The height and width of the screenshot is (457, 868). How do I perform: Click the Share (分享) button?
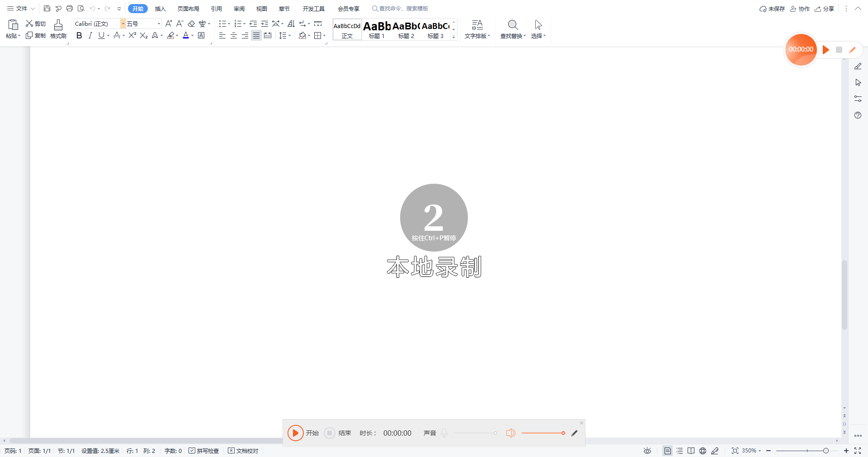pyautogui.click(x=825, y=9)
